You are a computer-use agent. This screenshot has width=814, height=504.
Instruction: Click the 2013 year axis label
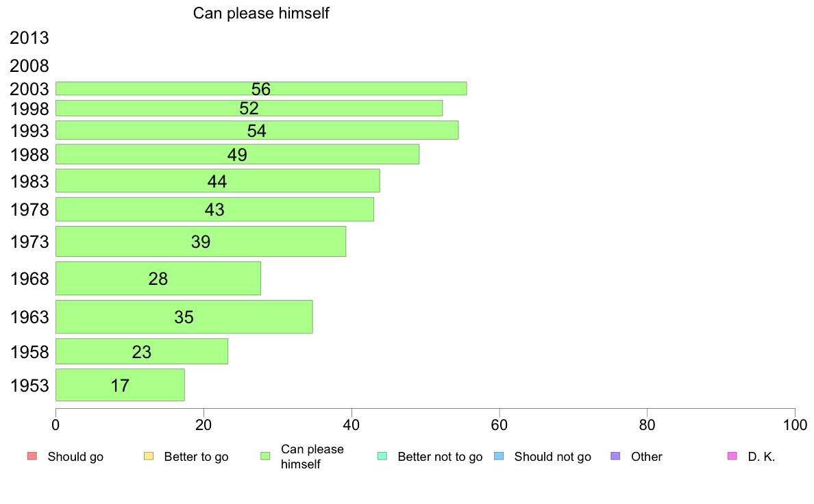click(x=29, y=38)
